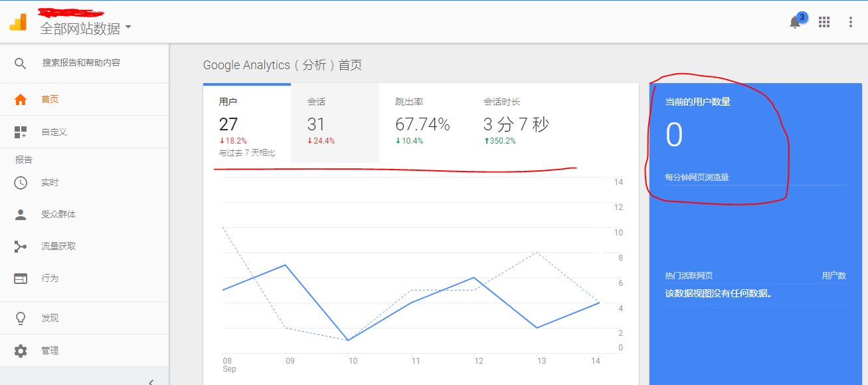Click the 10.4% change indicator
This screenshot has width=868, height=385.
tap(409, 141)
